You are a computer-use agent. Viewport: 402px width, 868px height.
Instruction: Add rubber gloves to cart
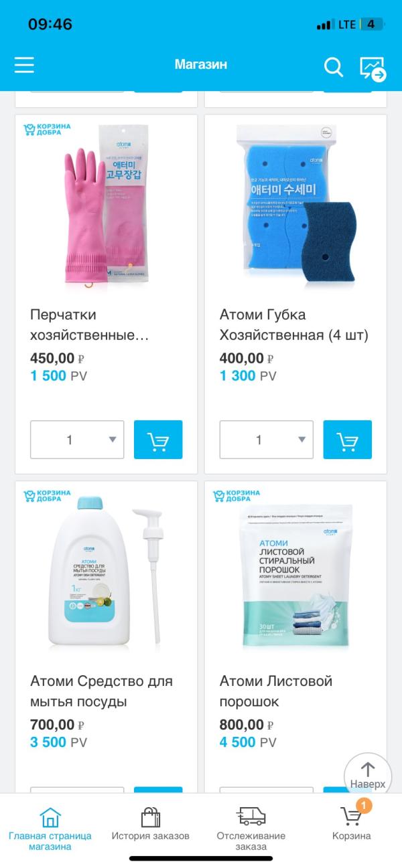click(158, 440)
